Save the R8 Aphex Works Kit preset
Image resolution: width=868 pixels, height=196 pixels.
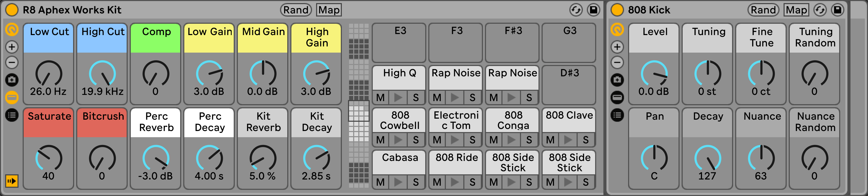pos(593,10)
